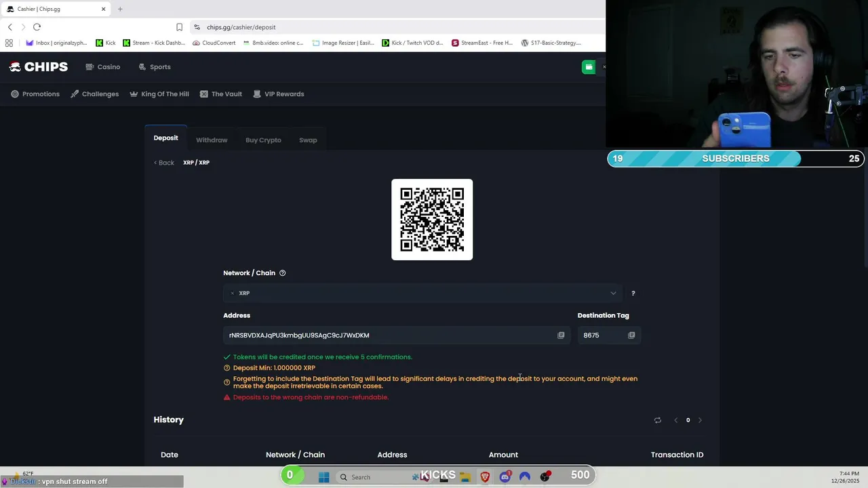The image size is (868, 488).
Task: Open Windows Start menu
Action: tap(323, 477)
